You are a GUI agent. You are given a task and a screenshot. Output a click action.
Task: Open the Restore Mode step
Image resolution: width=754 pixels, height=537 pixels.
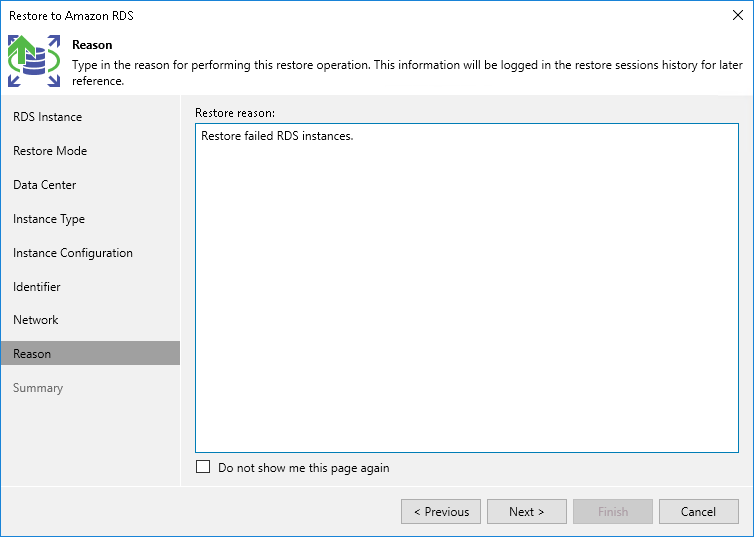(50, 151)
